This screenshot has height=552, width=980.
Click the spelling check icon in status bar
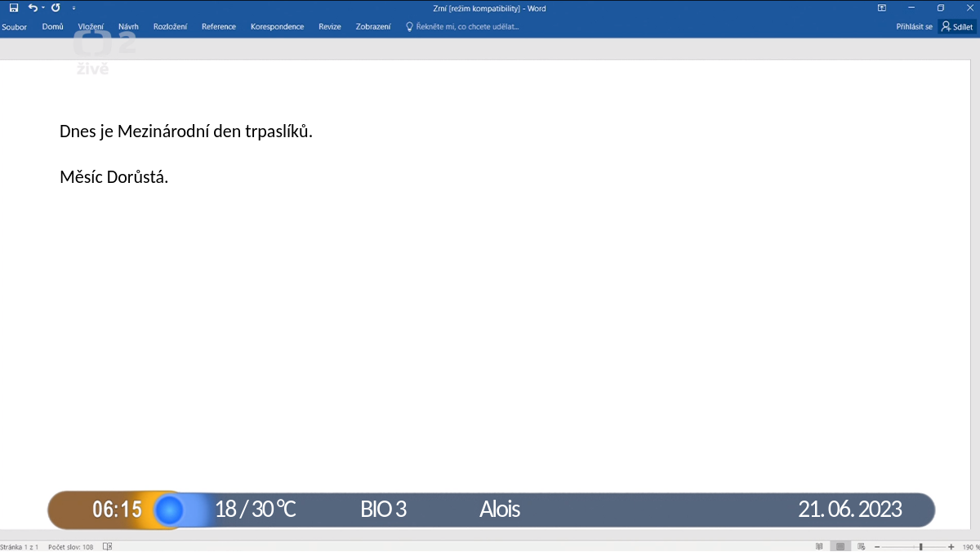coord(108,546)
